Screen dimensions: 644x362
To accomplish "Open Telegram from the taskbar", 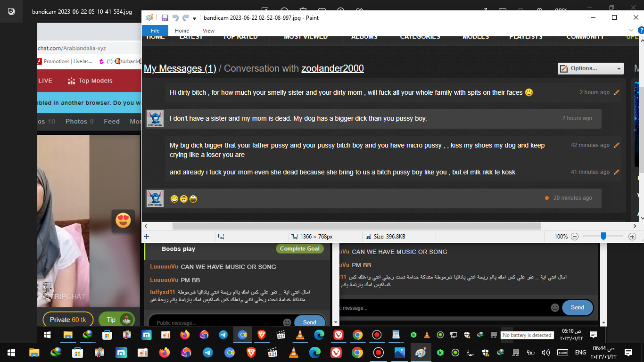I will [x=208, y=353].
